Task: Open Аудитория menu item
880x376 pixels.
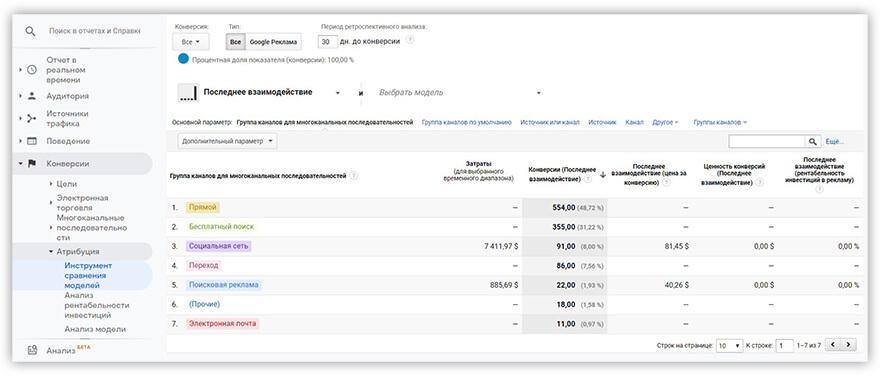Action: point(67,96)
